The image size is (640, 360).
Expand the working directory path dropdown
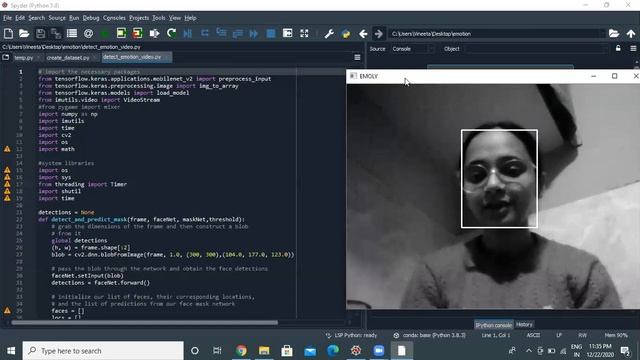pyautogui.click(x=602, y=33)
